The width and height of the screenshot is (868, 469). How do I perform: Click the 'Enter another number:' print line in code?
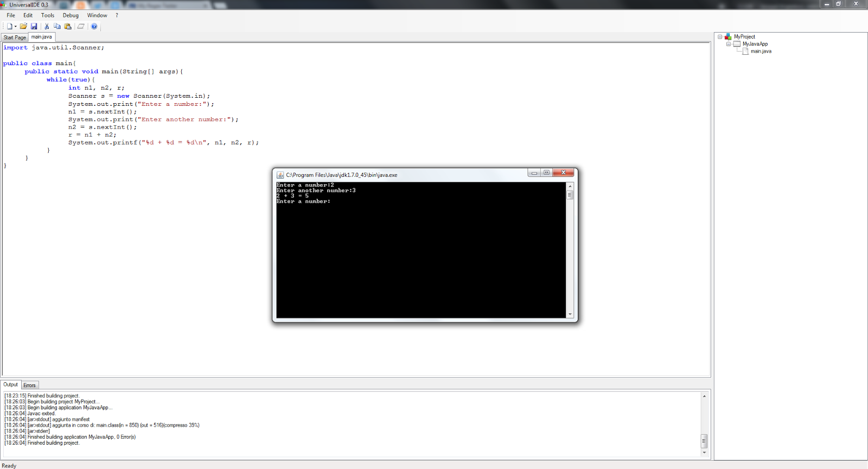pyautogui.click(x=154, y=119)
